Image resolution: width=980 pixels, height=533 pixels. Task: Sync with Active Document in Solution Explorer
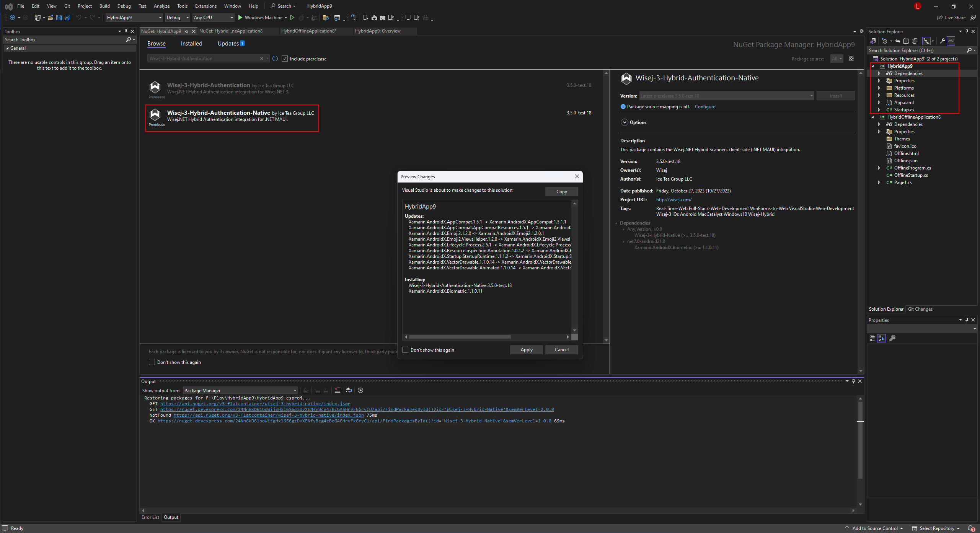click(898, 41)
